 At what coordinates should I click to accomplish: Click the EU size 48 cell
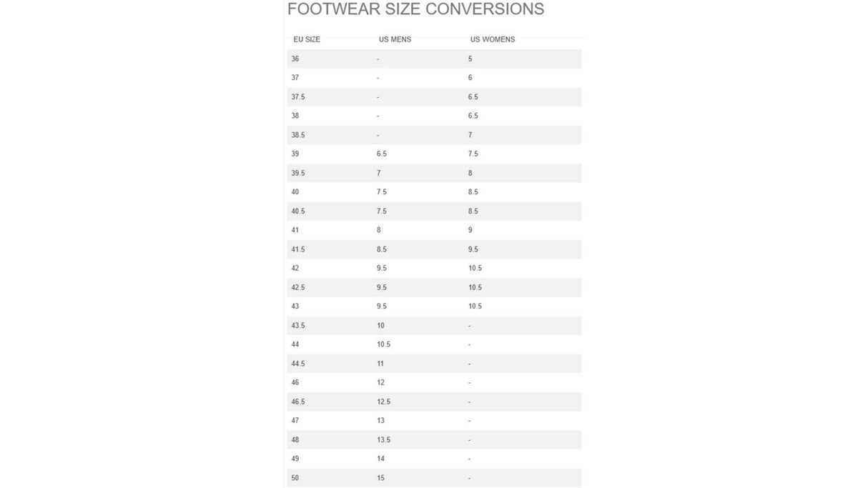(295, 440)
